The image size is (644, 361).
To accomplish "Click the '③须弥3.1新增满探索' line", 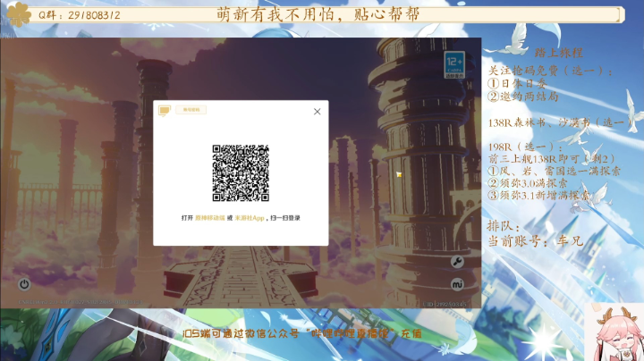I will (538, 196).
